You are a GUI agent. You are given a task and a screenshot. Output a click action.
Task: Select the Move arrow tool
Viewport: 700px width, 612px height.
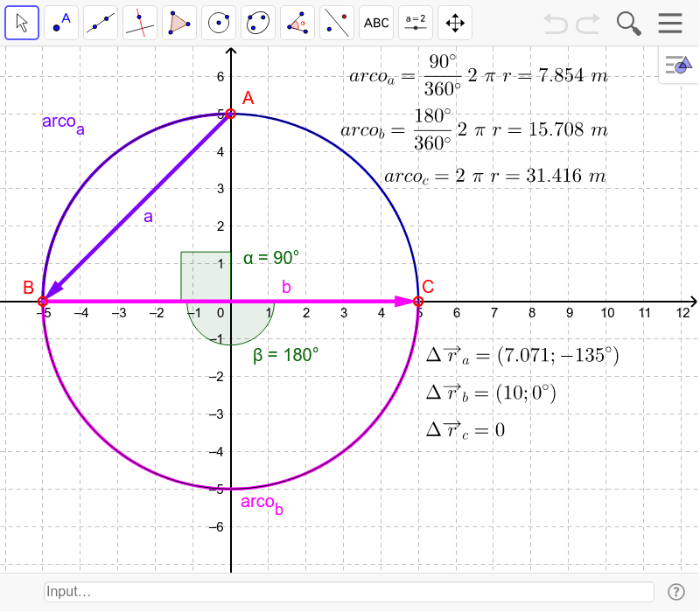[x=22, y=23]
